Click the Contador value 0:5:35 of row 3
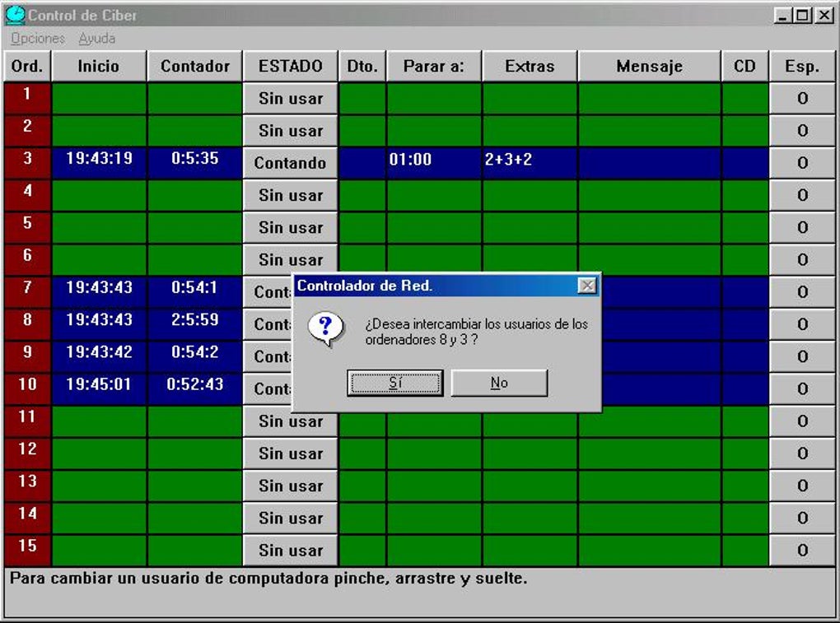 point(194,163)
